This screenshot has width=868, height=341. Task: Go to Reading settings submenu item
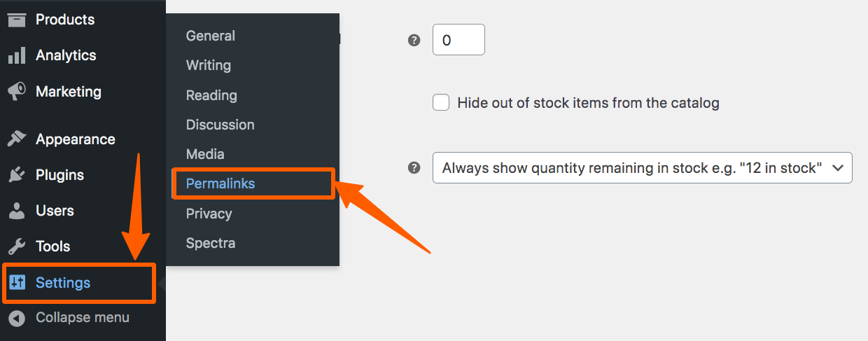[x=211, y=95]
